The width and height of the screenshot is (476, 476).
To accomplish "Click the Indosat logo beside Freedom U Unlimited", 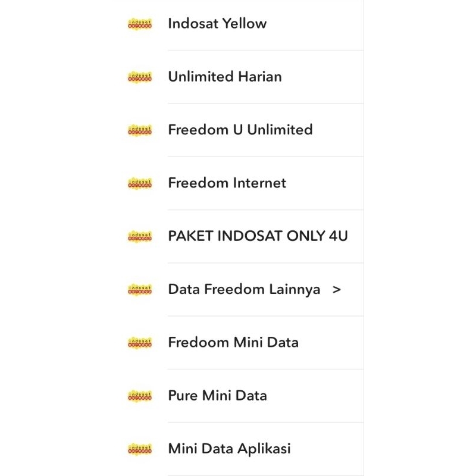I will (x=139, y=130).
